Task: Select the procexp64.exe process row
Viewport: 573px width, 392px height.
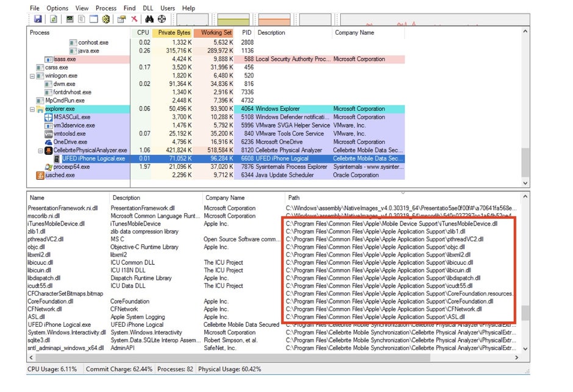Action: pos(71,166)
